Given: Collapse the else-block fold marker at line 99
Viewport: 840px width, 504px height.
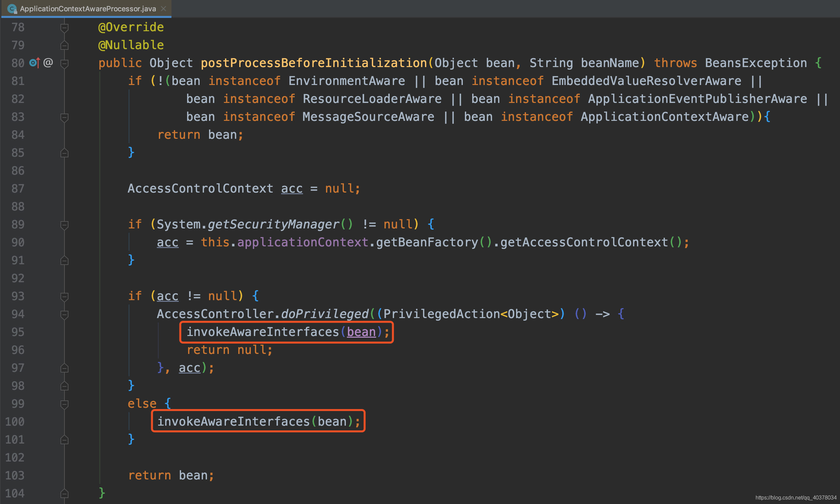Looking at the screenshot, I should pos(64,404).
